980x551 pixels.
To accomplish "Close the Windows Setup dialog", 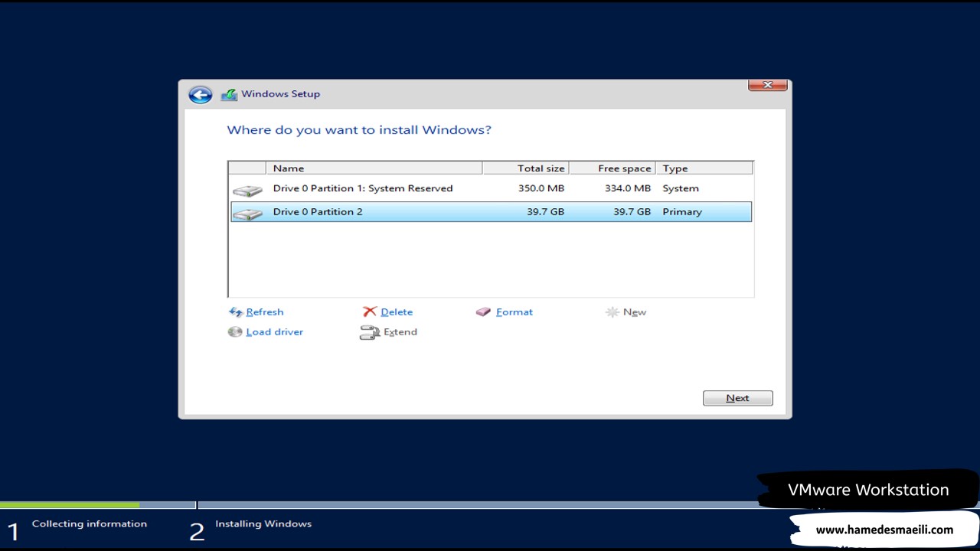I will tap(768, 85).
